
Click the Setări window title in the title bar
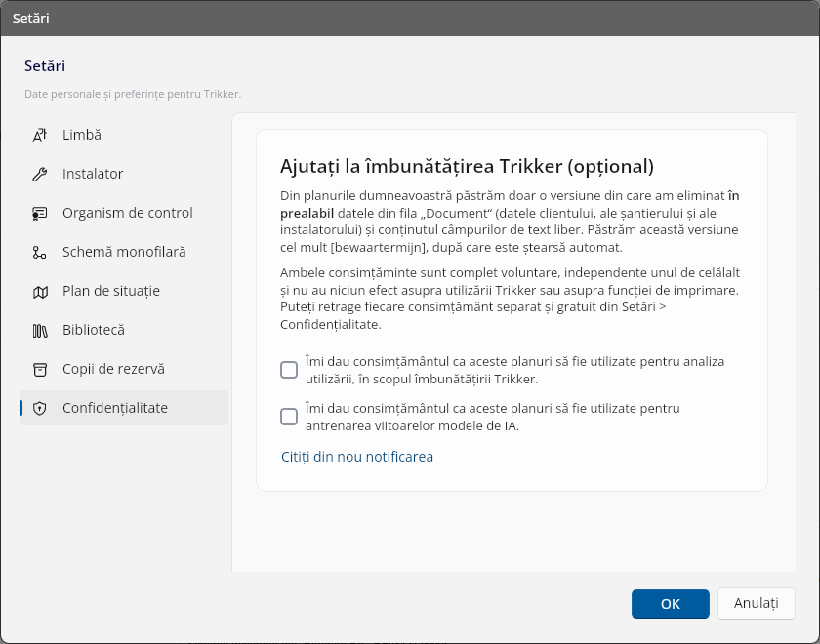[31, 19]
